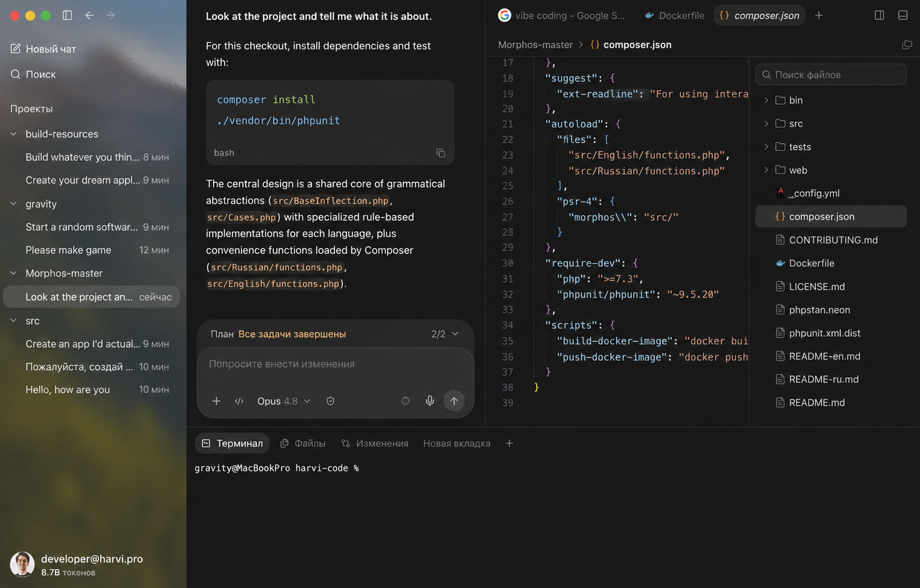Image resolution: width=920 pixels, height=588 pixels.
Task: Send message with the up arrow button
Action: [454, 401]
